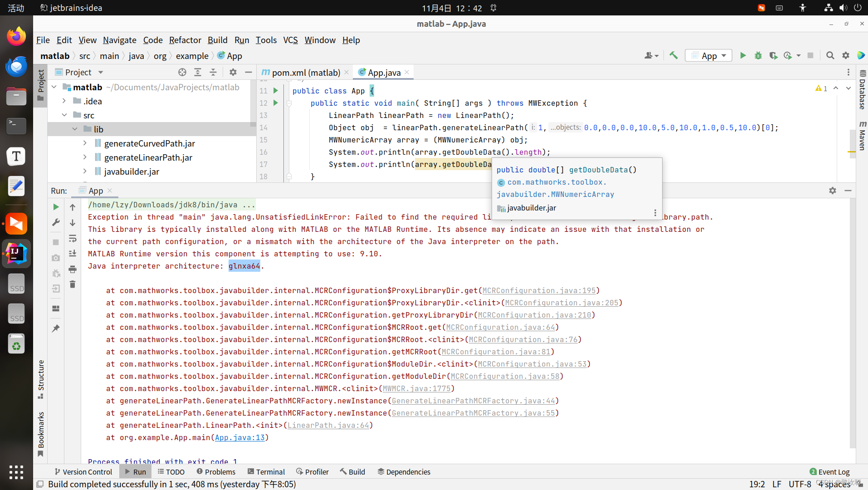Open the Refactor menu

tap(185, 40)
